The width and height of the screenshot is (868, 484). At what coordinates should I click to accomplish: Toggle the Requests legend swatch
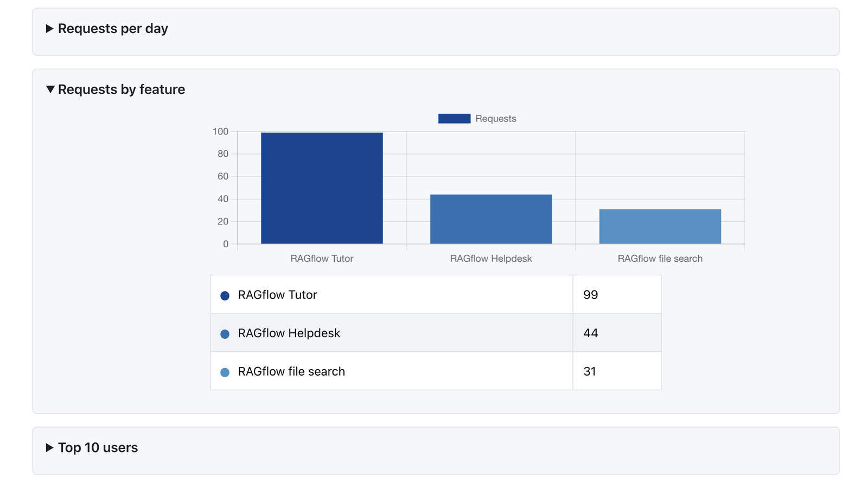click(454, 119)
